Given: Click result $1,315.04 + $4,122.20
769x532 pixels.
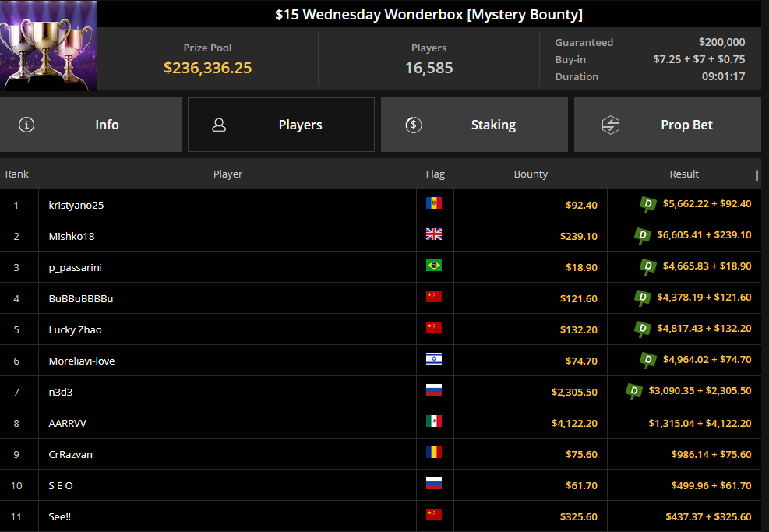Looking at the screenshot, I should coord(700,423).
